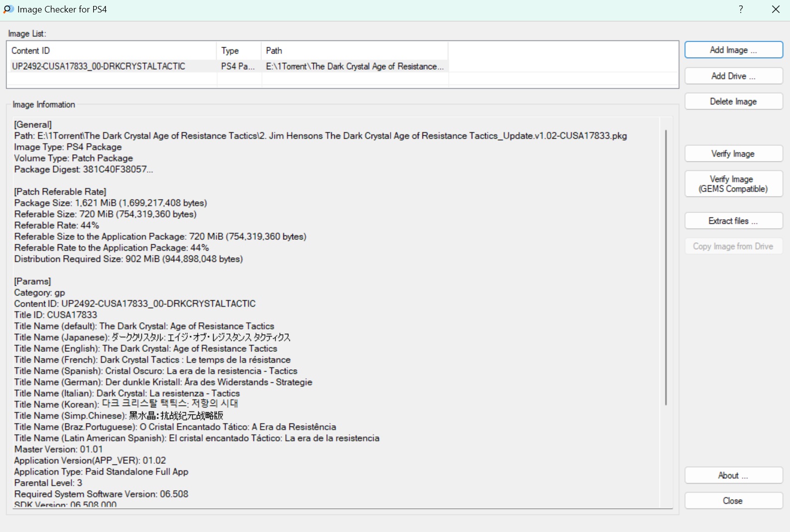Click the 'Parental Level: 3' line
Viewport: 790px width, 532px height.
[x=48, y=483]
